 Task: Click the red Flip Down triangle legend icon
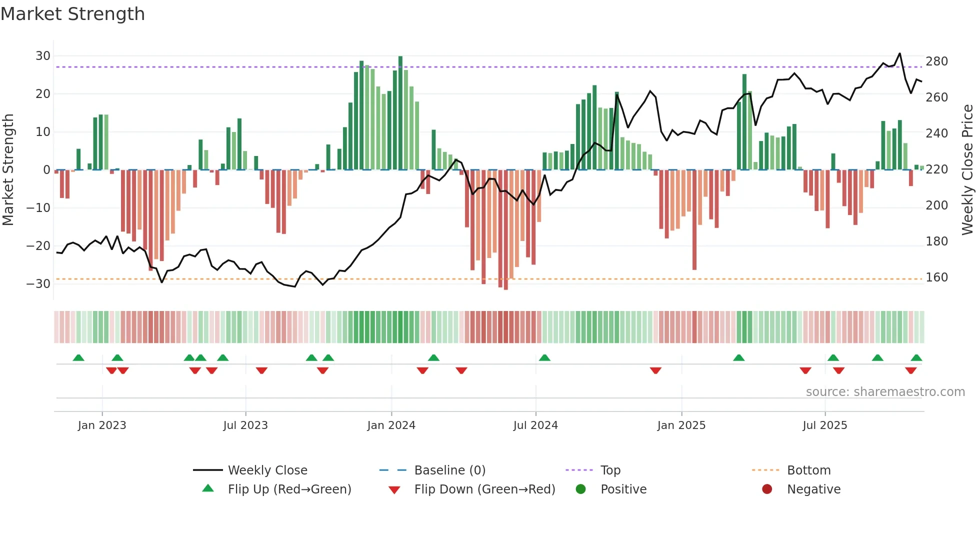click(394, 490)
